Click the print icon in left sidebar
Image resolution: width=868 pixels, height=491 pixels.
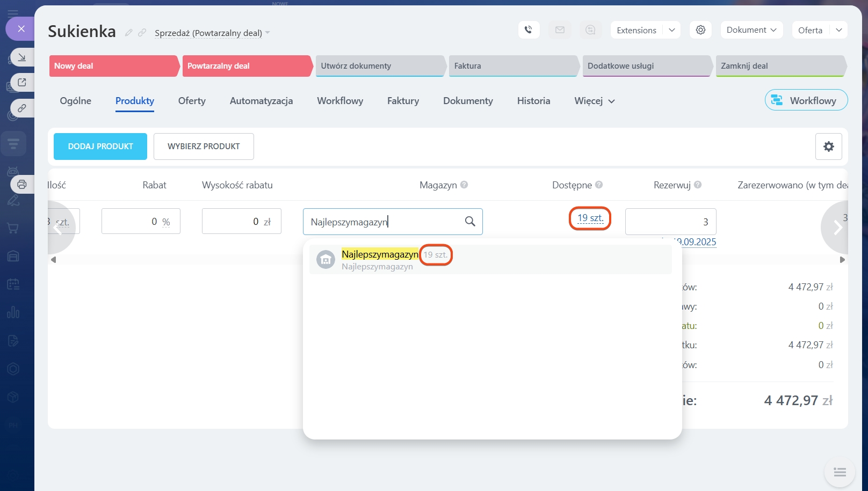22,185
